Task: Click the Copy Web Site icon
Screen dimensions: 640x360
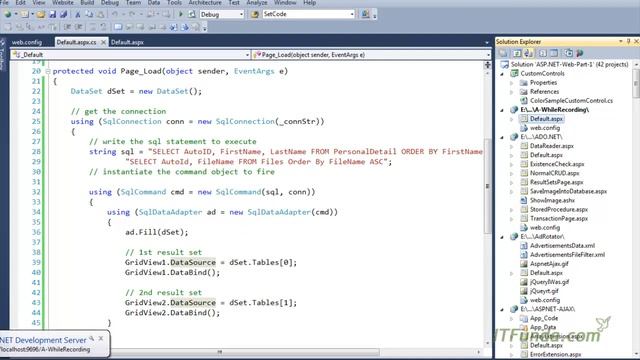Action: (568, 53)
